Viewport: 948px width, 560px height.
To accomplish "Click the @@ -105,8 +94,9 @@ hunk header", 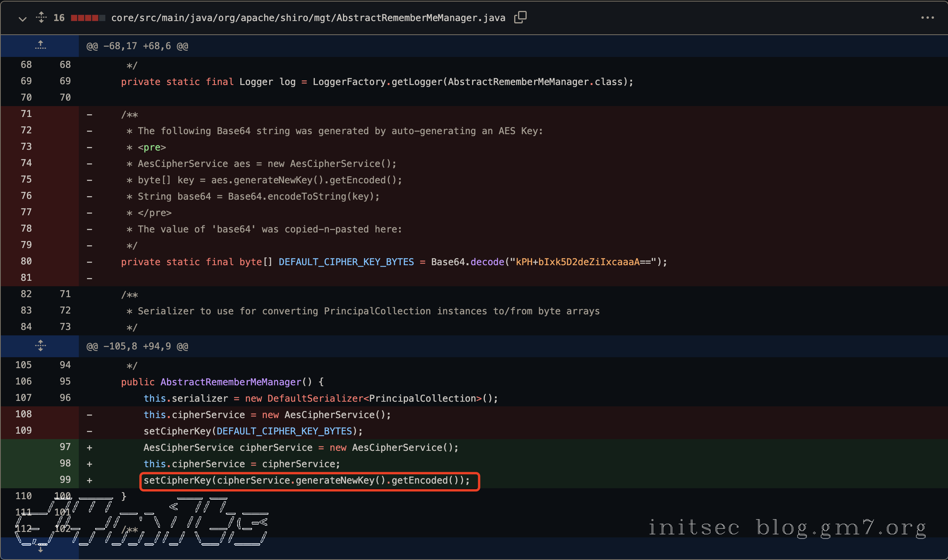I will pos(137,346).
